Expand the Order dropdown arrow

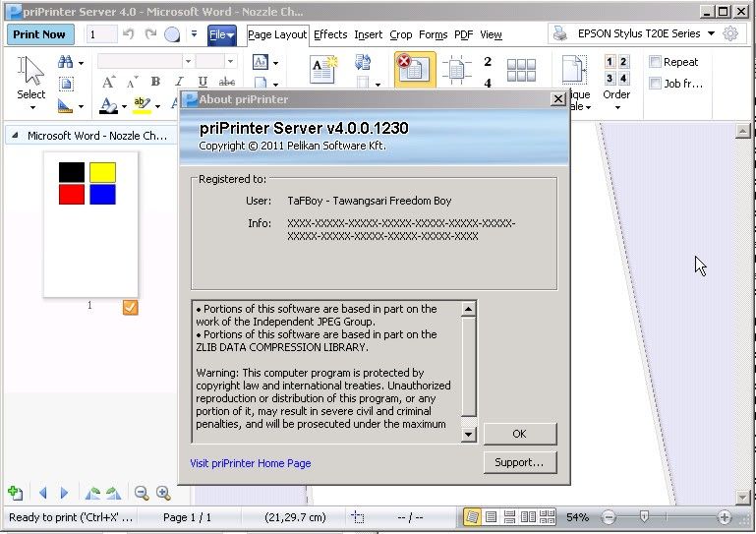click(x=617, y=107)
